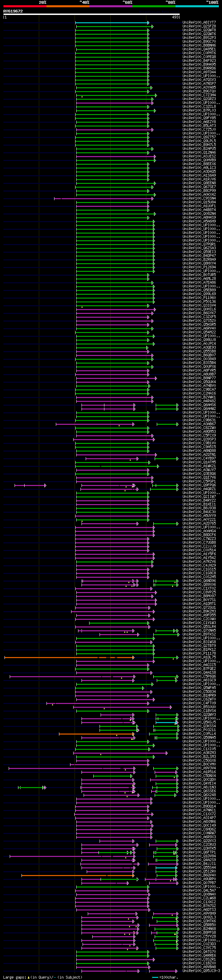The width and height of the screenshot is (222, 980).
Task: Select hit label UniRef100_A2D765
Action: click(x=199, y=523)
